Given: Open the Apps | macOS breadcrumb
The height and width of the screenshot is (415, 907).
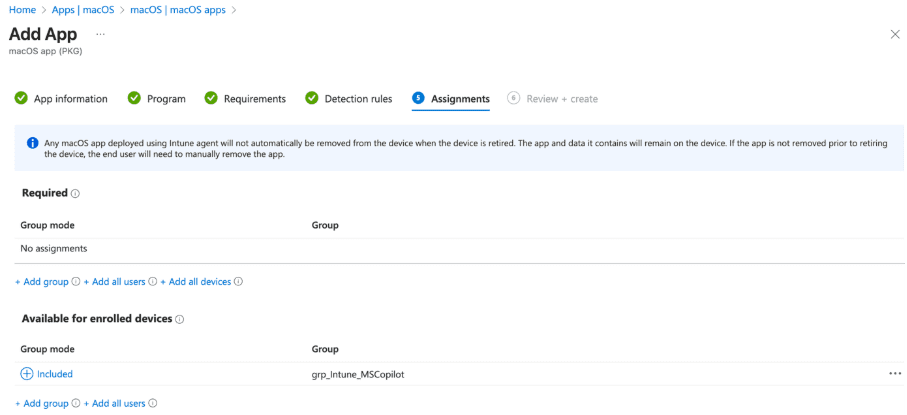Looking at the screenshot, I should (83, 9).
